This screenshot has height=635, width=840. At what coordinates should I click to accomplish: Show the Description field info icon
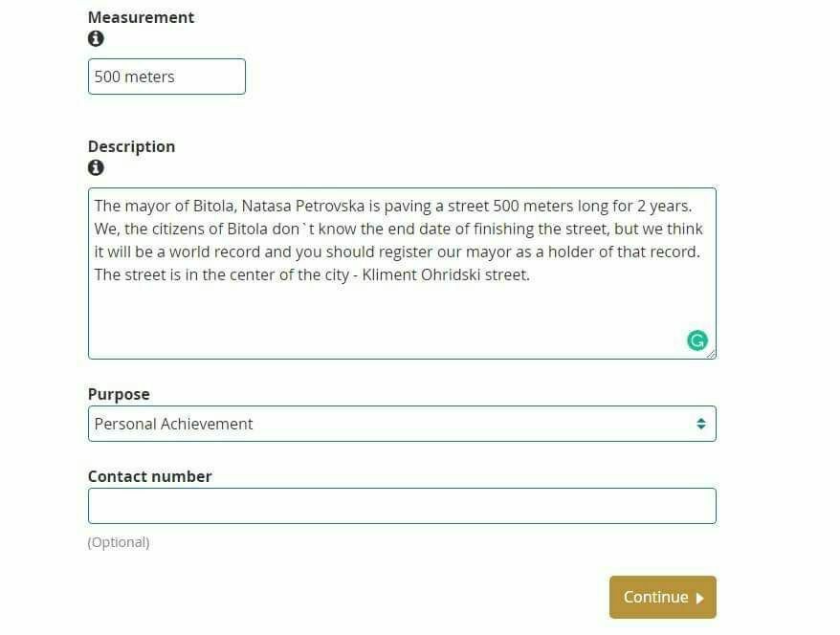pos(96,167)
